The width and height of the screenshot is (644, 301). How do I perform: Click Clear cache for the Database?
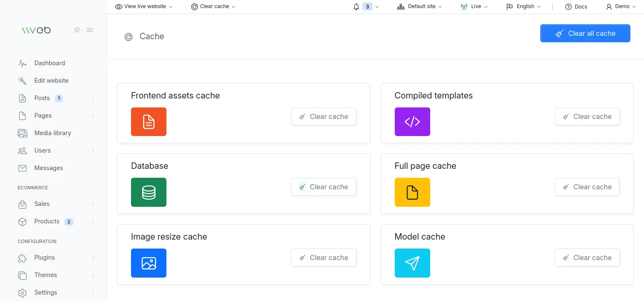[323, 186]
